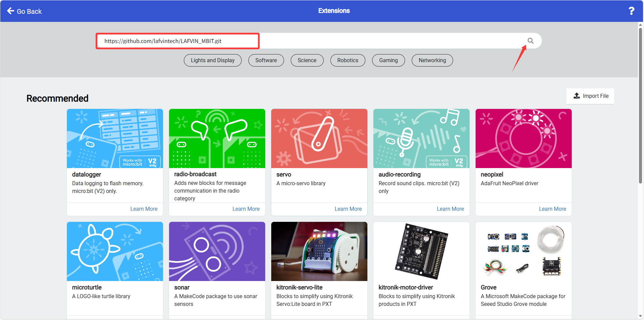The height and width of the screenshot is (320, 644).
Task: Click the Import File button label
Action: (596, 96)
